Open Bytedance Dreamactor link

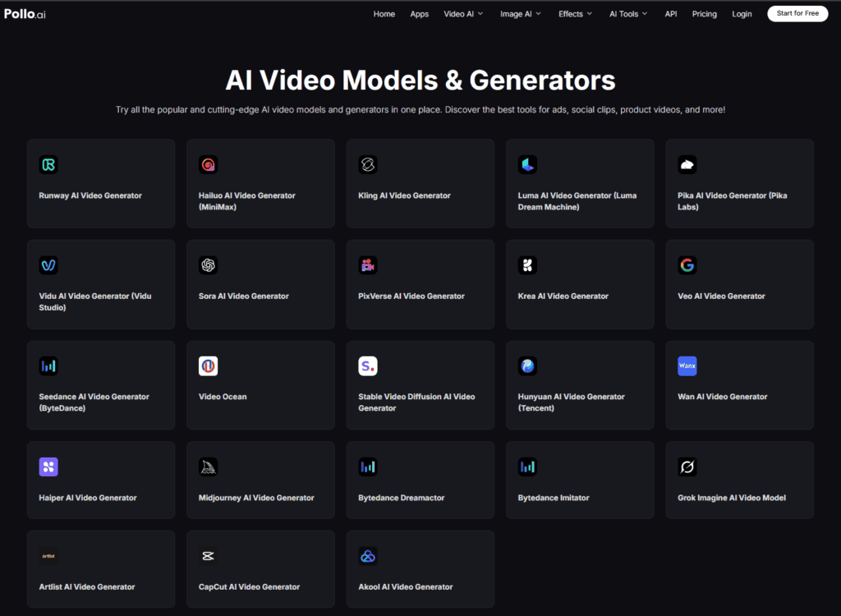pos(401,498)
